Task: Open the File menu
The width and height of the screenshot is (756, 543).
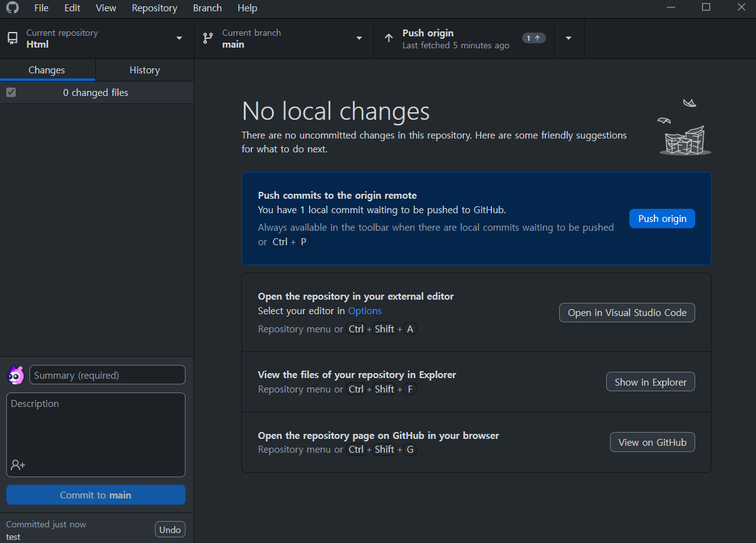Action: pos(41,8)
